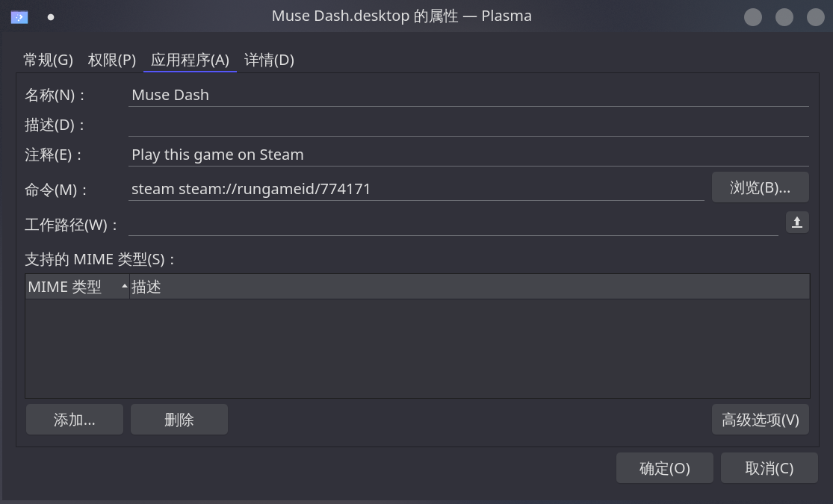The image size is (833, 504).
Task: Click the folder browse icon beside 工作路径
Action: (x=796, y=222)
